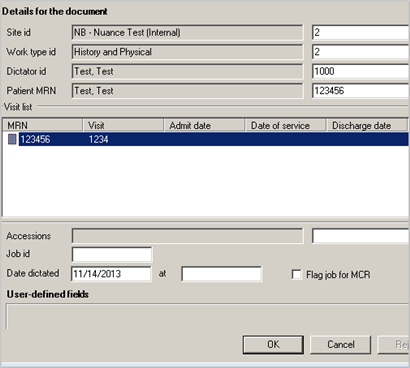Click the Date of service column header
Image resolution: width=410 pixels, height=368 pixels.
click(x=285, y=125)
